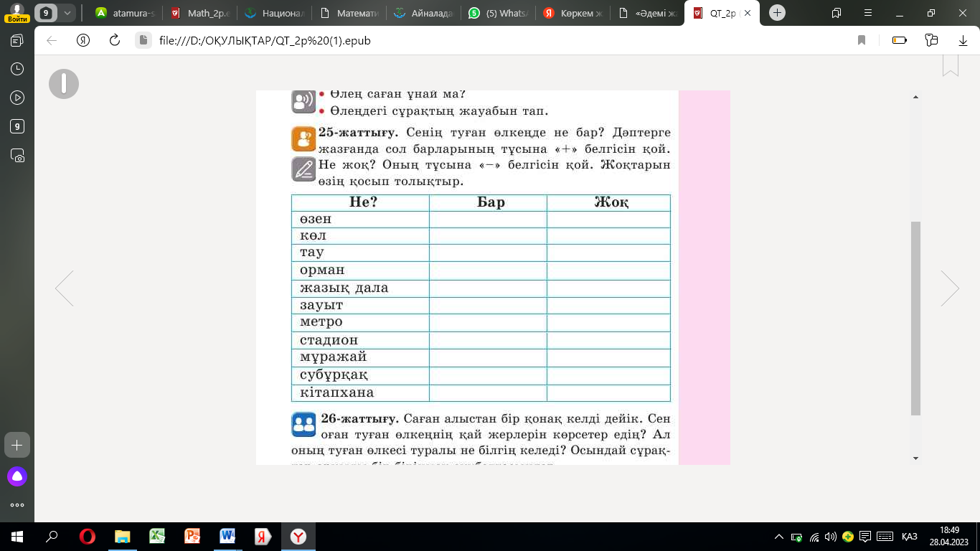Show hidden system tray icons
This screenshot has height=551, width=980.
coord(780,537)
